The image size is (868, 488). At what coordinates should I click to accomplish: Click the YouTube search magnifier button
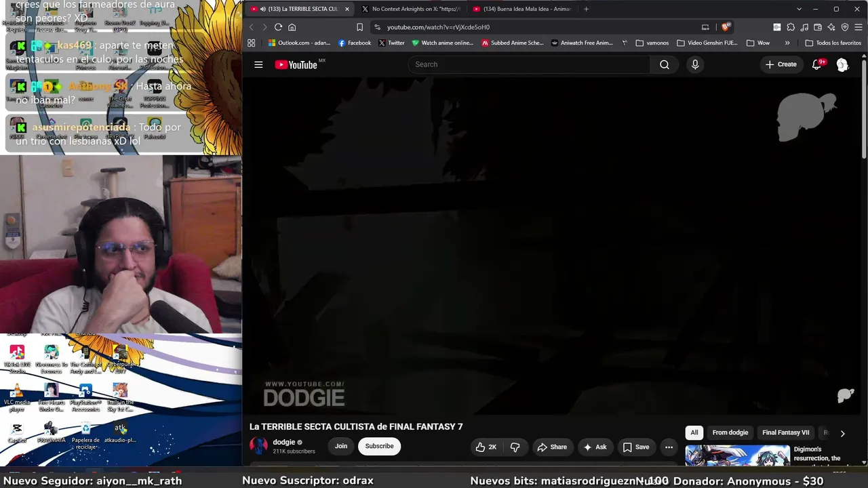pos(665,64)
